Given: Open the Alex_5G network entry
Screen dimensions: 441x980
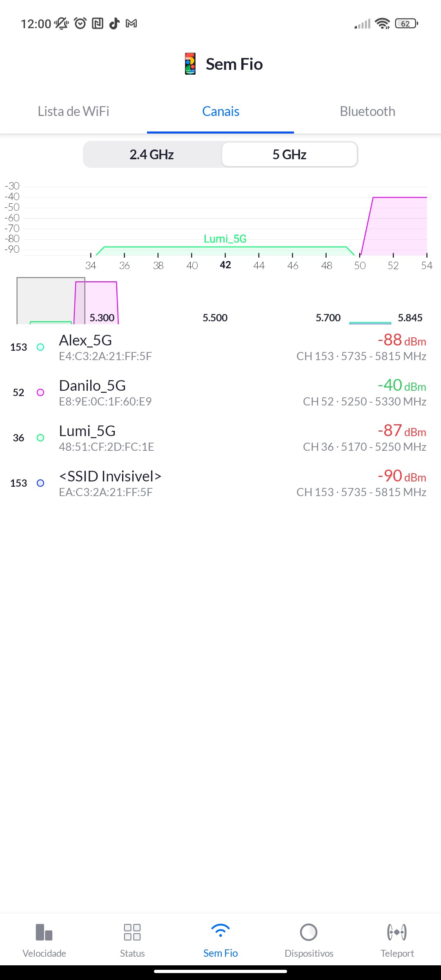Looking at the screenshot, I should click(220, 347).
